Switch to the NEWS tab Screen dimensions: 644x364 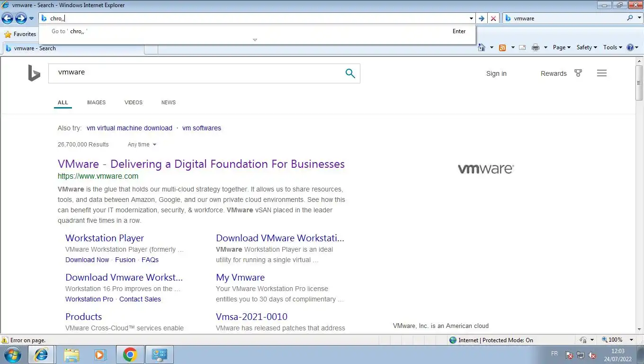pos(169,102)
